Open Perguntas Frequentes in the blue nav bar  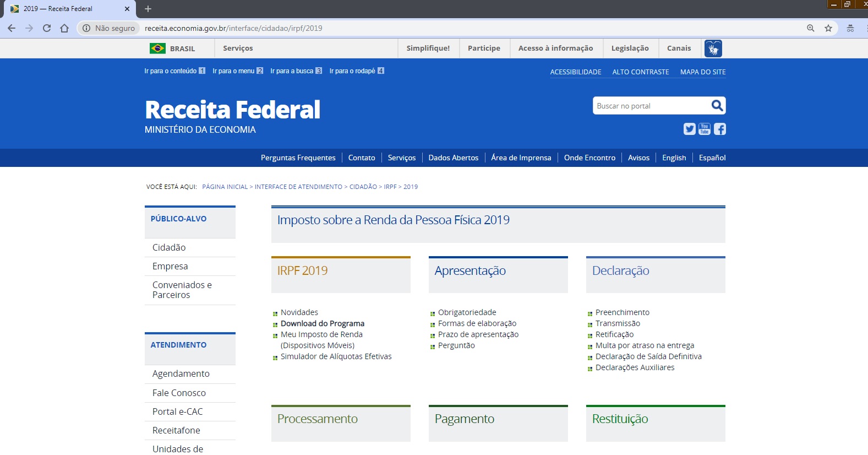[x=298, y=158]
